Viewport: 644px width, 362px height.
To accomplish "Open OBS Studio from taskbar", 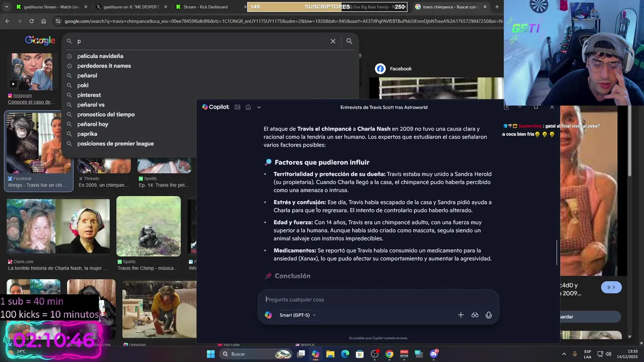I will tap(374, 354).
